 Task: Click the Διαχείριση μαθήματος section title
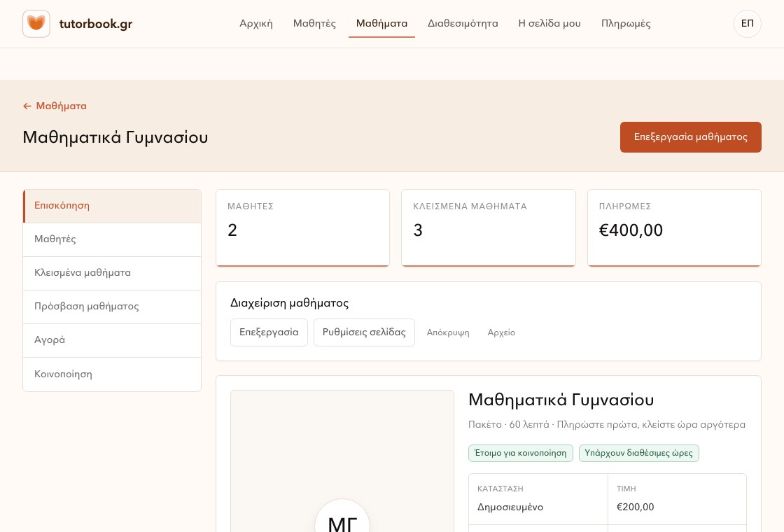click(x=290, y=303)
